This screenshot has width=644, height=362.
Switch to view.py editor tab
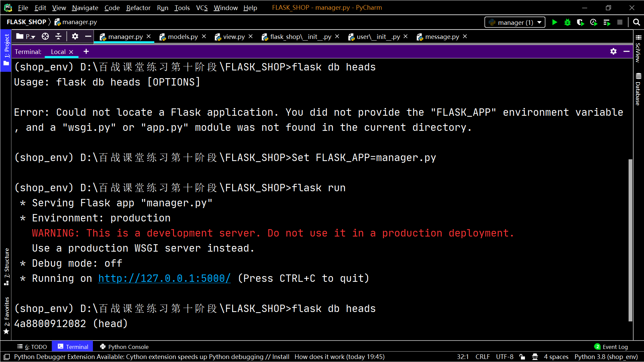[233, 37]
